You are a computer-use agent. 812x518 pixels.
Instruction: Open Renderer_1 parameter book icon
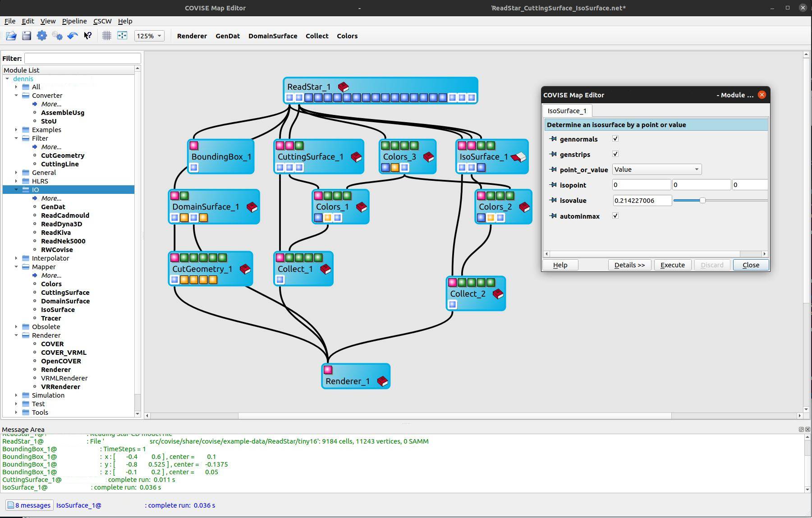382,381
